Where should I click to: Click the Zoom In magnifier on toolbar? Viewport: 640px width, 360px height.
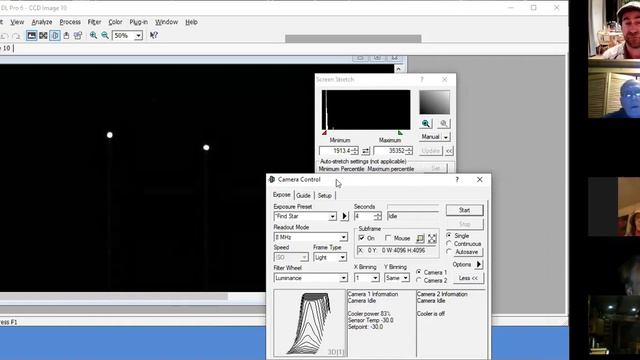[x=93, y=36]
